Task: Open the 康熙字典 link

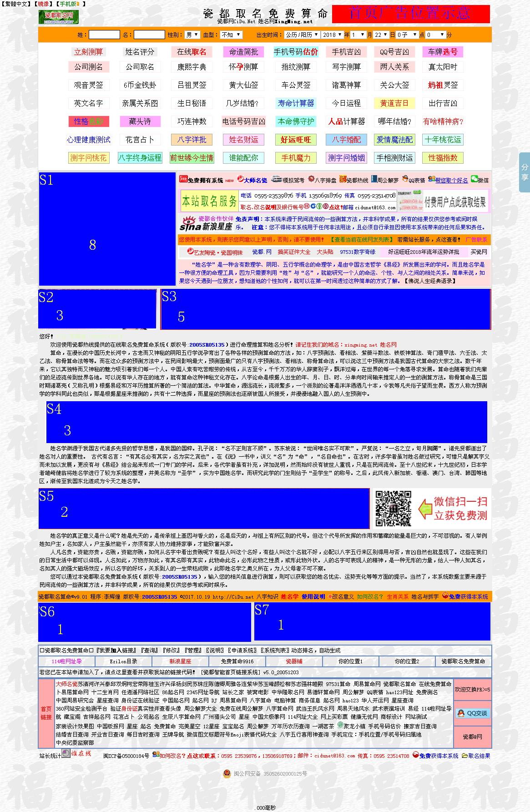Action: pos(192,67)
